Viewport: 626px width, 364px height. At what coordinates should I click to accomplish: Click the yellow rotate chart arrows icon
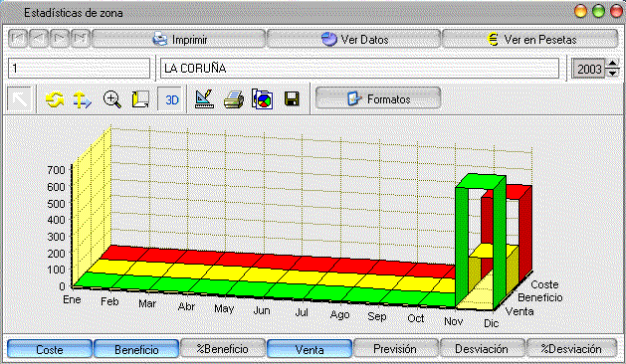pos(55,99)
